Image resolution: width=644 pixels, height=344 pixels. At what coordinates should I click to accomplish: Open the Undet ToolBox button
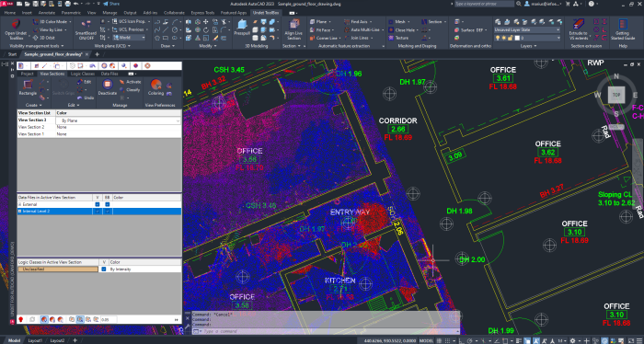click(x=16, y=29)
